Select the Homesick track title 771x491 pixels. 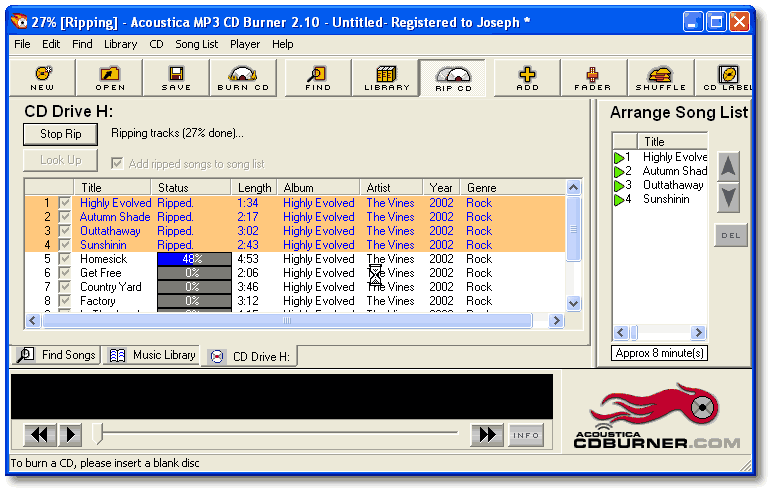point(104,259)
